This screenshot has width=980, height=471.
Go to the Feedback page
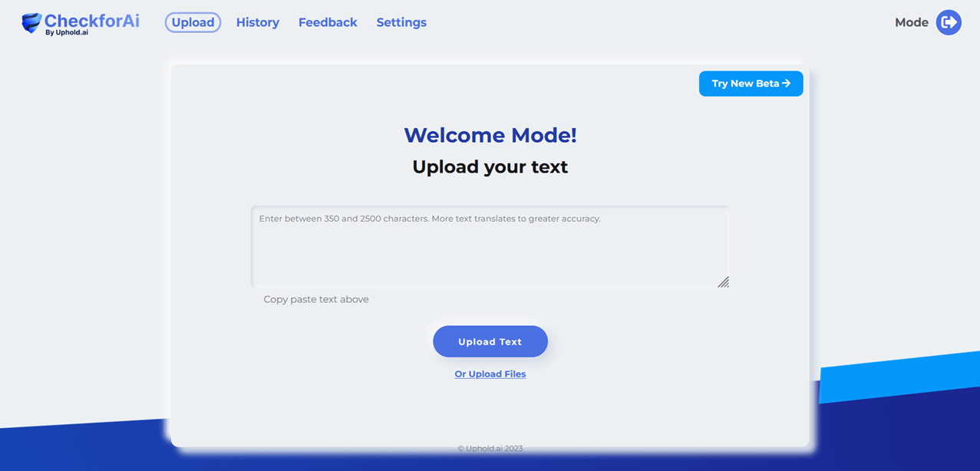328,22
